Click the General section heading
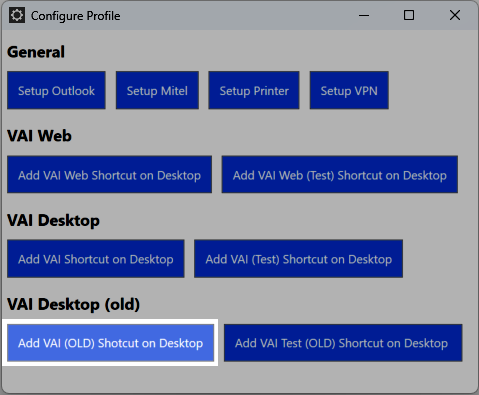 tap(36, 52)
